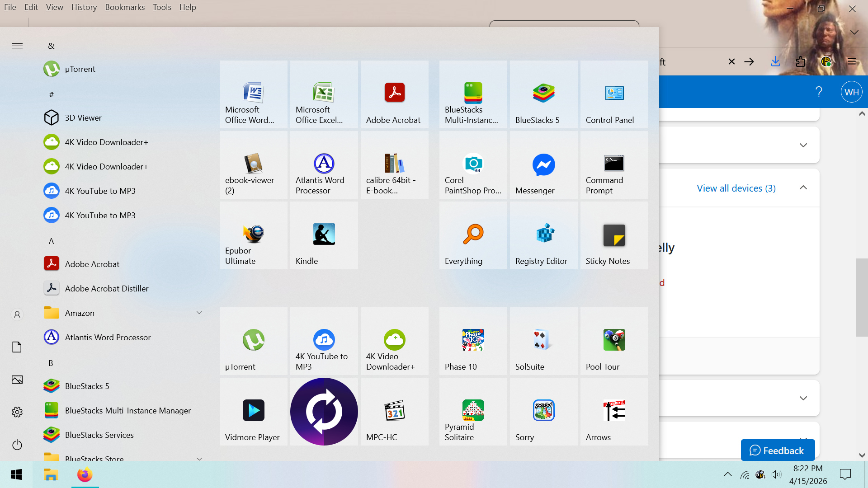Image resolution: width=868 pixels, height=488 pixels.
Task: Launch the Registry Editor tile
Action: 544,235
